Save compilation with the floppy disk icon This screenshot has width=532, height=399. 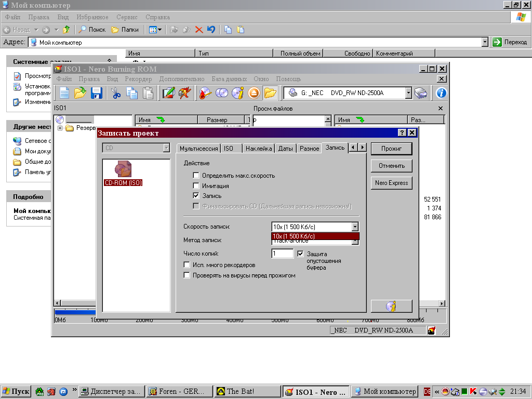(96, 92)
